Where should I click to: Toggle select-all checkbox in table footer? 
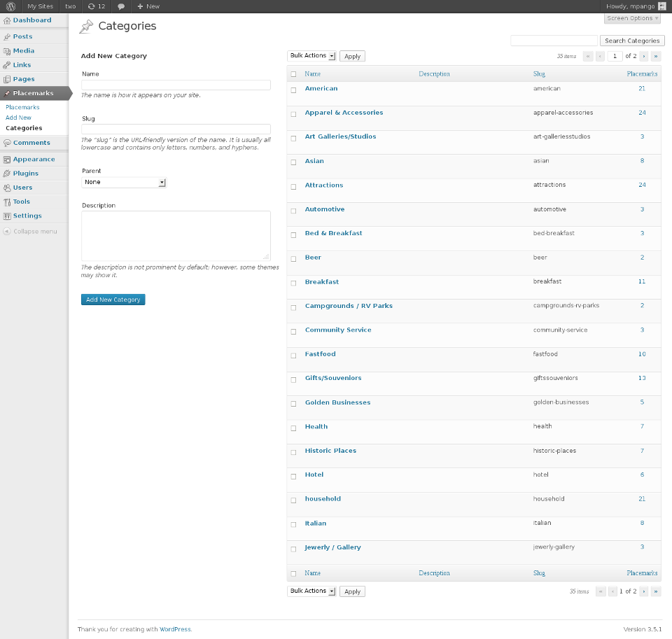click(293, 573)
